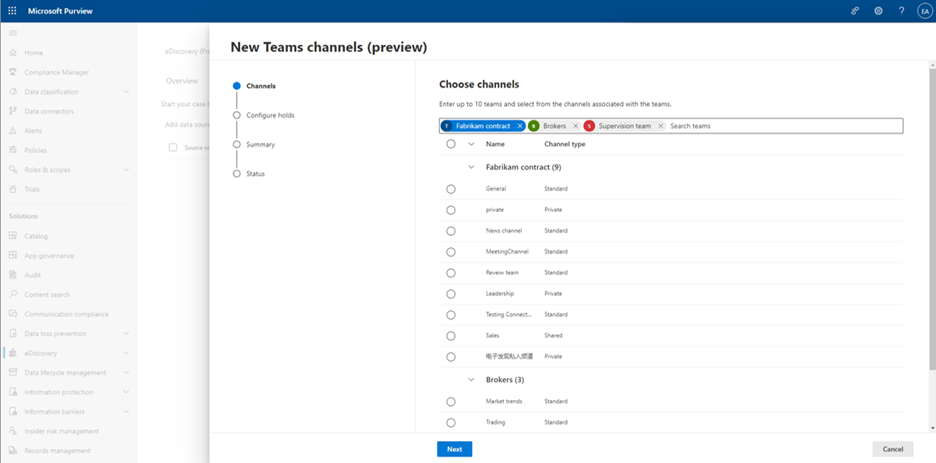Click the Compliance Manager trophy icon
This screenshot has height=463, width=936.
[13, 72]
